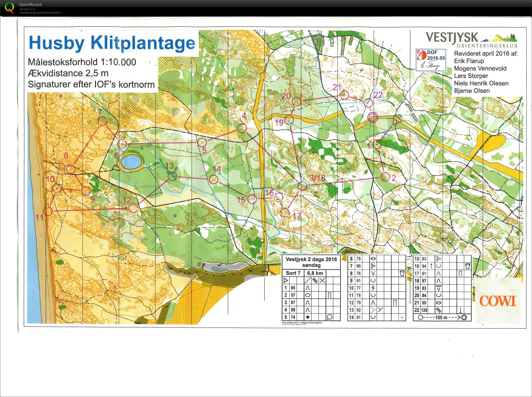Click the name Mogens Vennevold

click(480, 68)
